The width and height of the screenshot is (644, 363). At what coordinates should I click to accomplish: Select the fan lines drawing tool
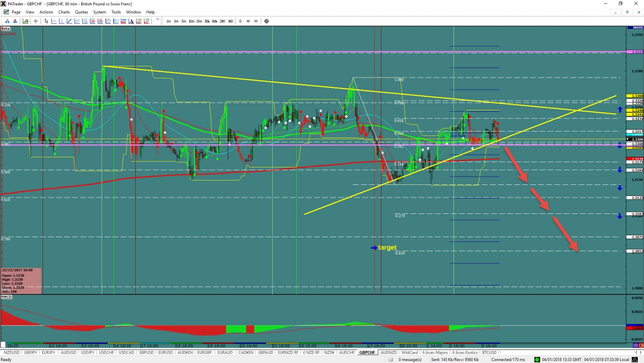pyautogui.click(x=108, y=21)
